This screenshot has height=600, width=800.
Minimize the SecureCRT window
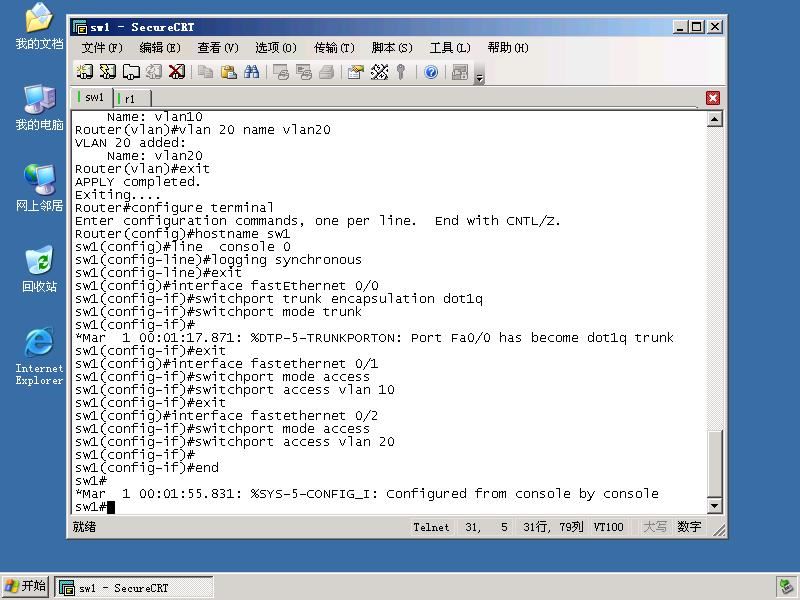[680, 27]
